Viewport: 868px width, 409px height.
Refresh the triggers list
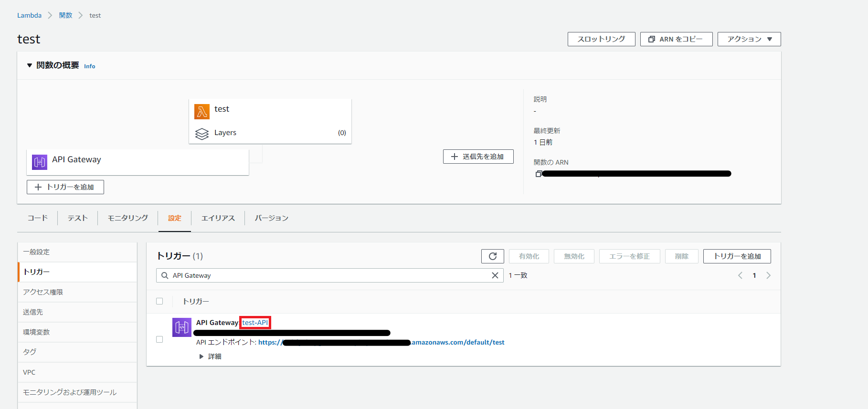pos(493,256)
